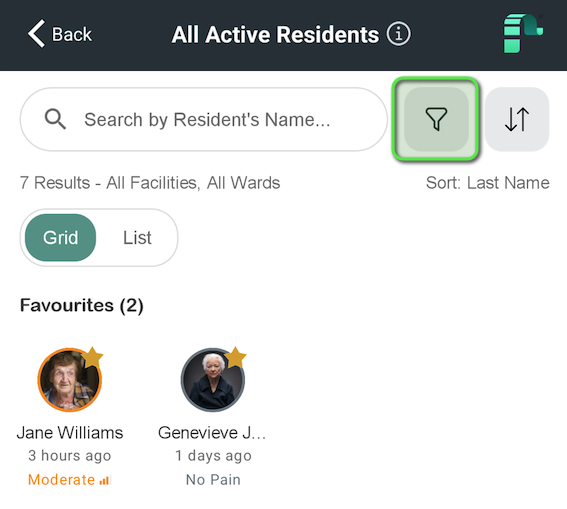
Task: Tap the green app logo
Action: click(523, 33)
